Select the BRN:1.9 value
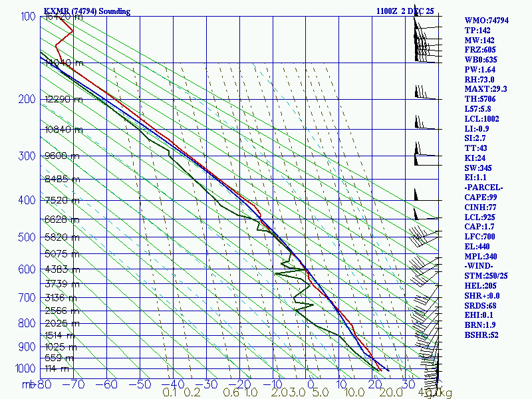 480,325
